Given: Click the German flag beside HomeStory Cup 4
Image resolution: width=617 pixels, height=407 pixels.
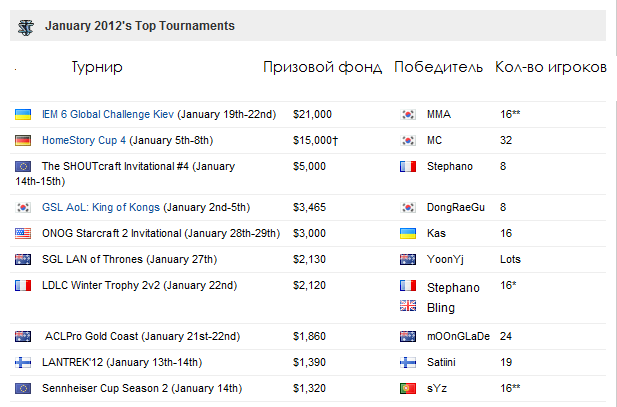Looking at the screenshot, I should [x=23, y=141].
